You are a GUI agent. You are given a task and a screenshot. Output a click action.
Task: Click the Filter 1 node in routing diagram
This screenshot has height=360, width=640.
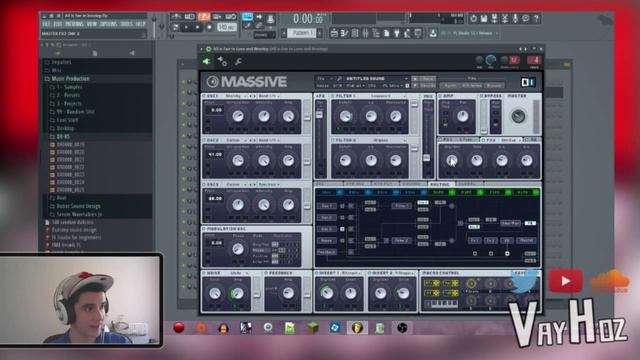click(x=401, y=206)
